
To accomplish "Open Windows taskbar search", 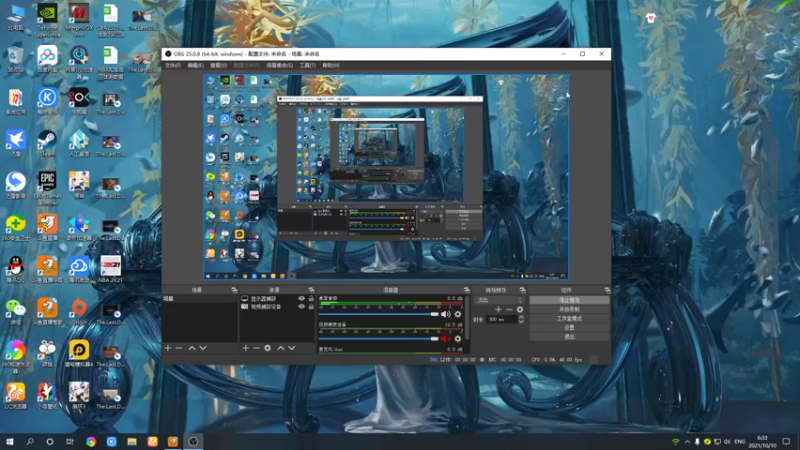I will coord(30,441).
